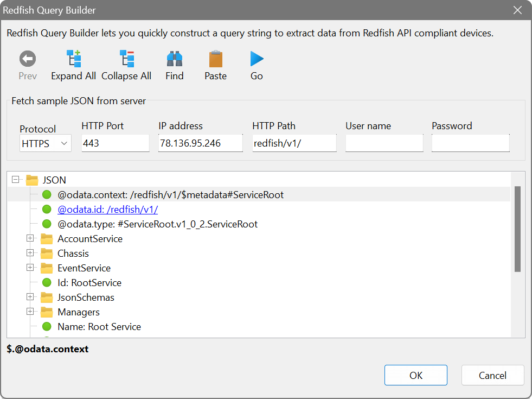Select the AccountService tree label
Screen dimensions: 532x399
pos(90,239)
